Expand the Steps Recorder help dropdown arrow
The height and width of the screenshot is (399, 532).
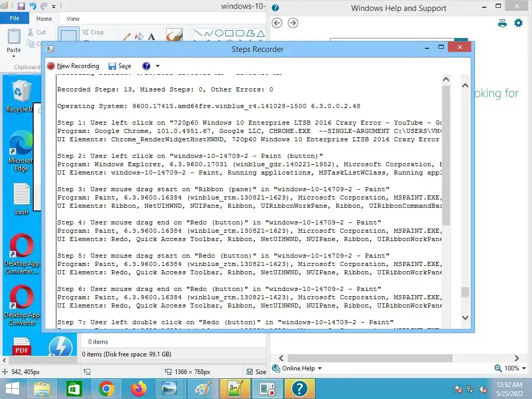157,66
